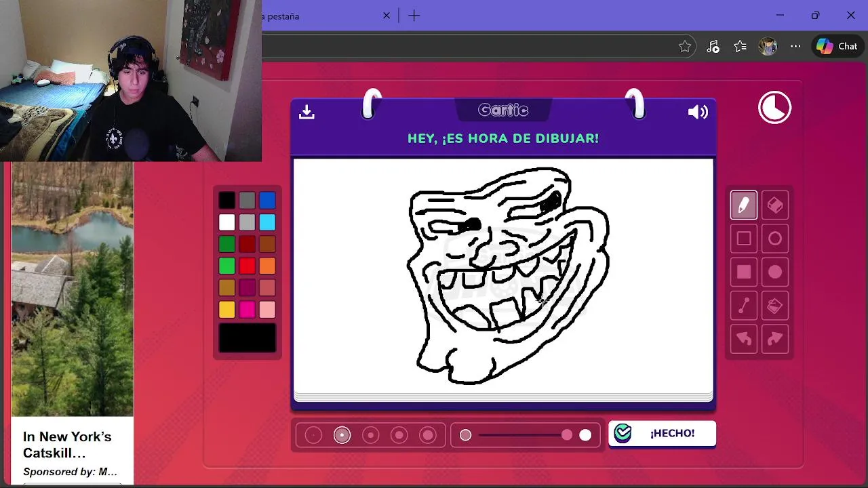Close the current 'pestaña' tab
Screen dimensions: 868x488
click(387, 16)
